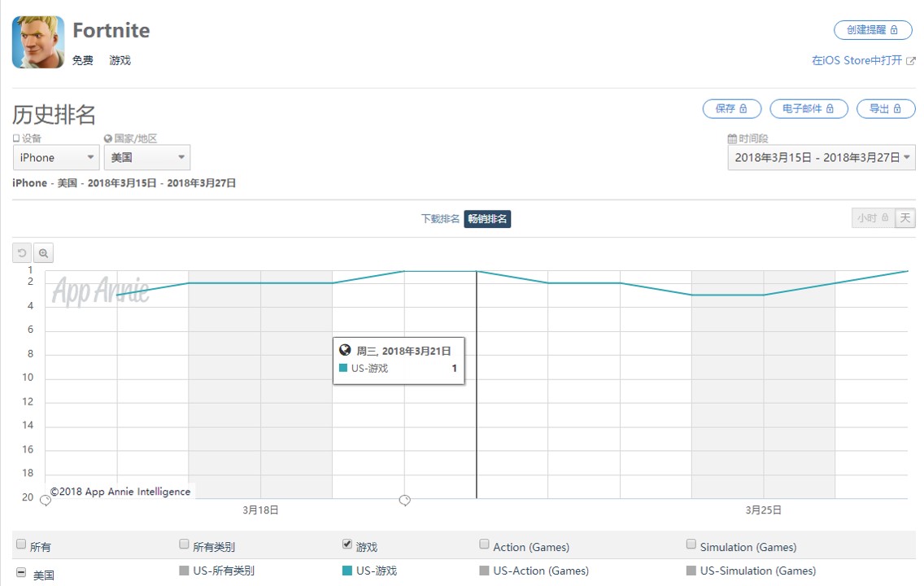The image size is (924, 586).
Task: Click the lock icon on 小时 option
Action: [x=884, y=218]
